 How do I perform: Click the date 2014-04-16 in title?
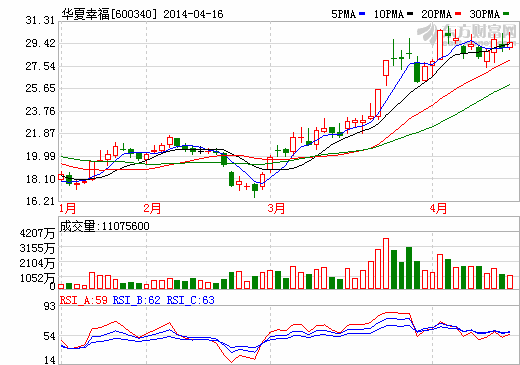click(x=193, y=14)
